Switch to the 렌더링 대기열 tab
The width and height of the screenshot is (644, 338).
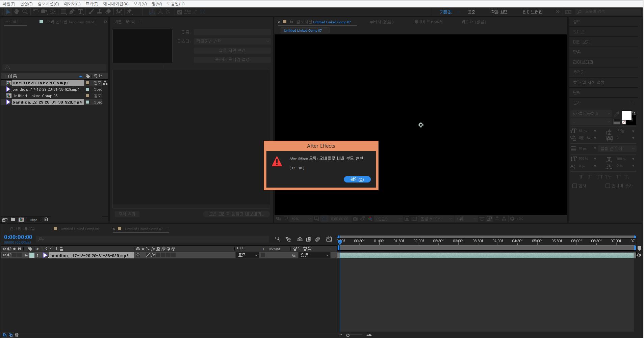[x=22, y=229]
